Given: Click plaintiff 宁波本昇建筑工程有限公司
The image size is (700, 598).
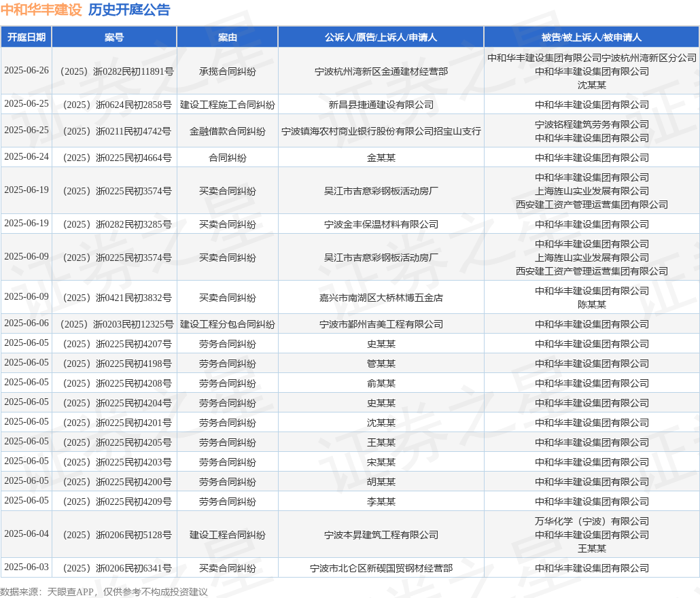Looking at the screenshot, I should coord(381,535).
